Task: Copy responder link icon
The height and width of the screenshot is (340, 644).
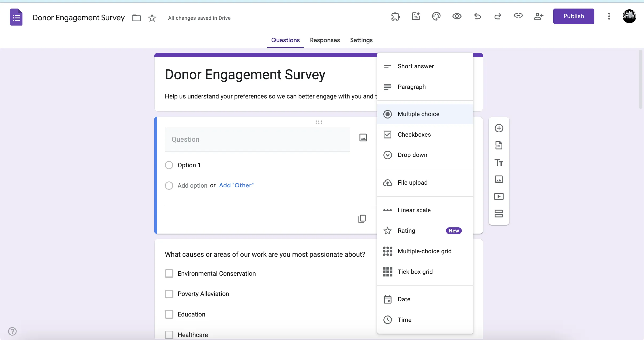Action: pos(518,16)
